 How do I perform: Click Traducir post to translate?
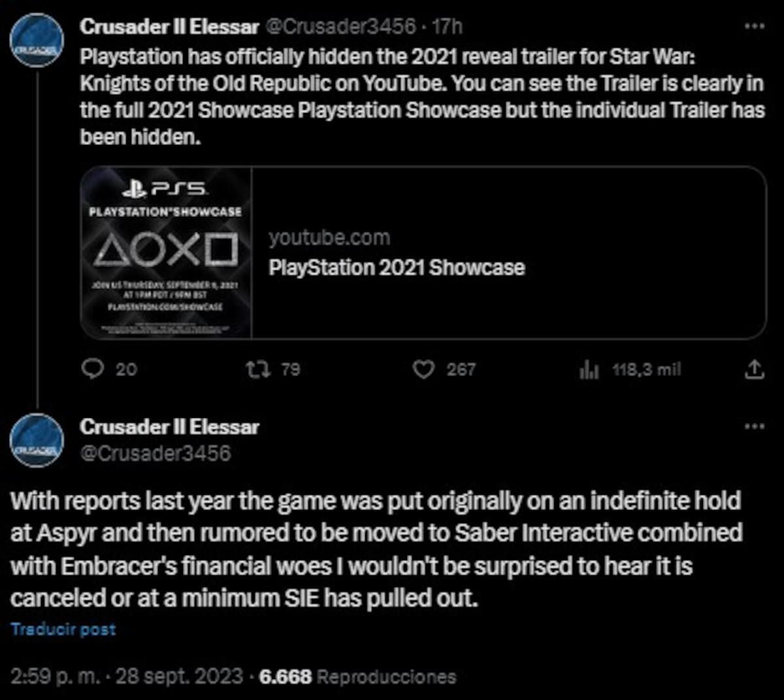point(63,629)
